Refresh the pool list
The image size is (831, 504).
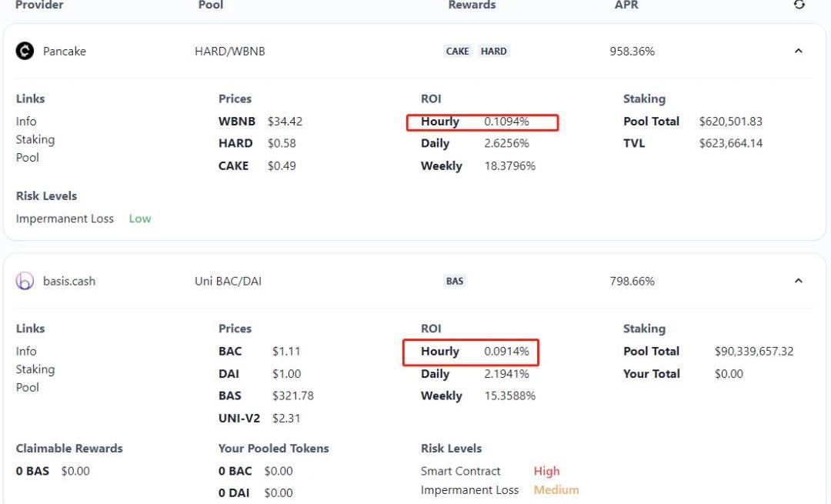[799, 5]
